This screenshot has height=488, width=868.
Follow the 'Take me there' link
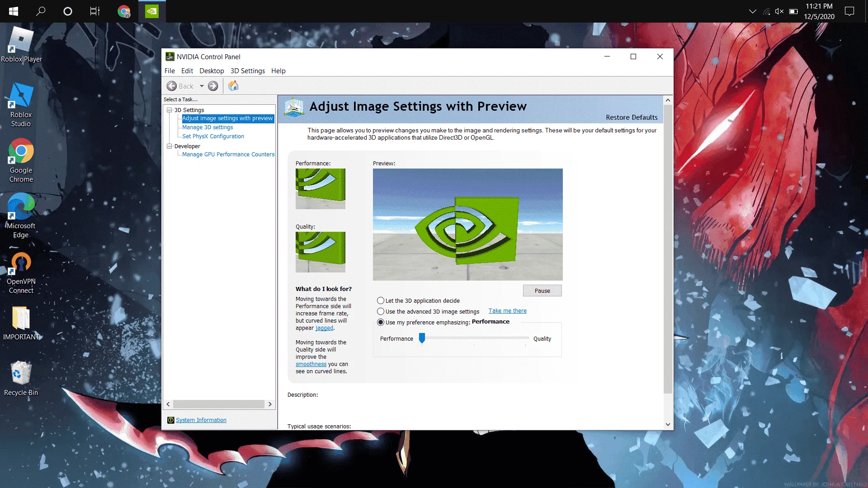pos(508,311)
